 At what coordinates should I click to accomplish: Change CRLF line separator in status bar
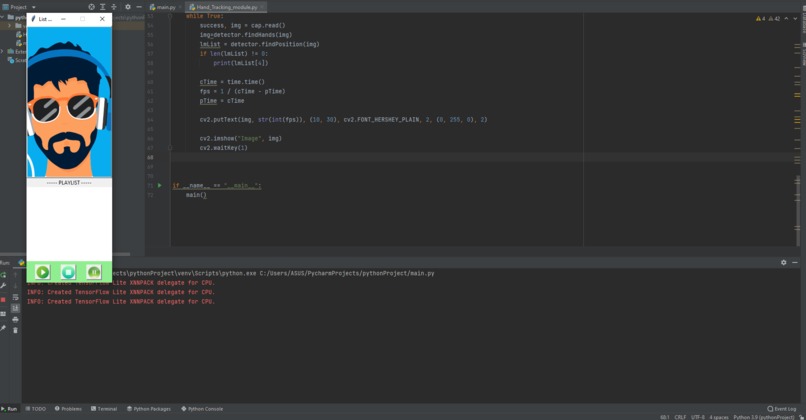tap(680, 417)
